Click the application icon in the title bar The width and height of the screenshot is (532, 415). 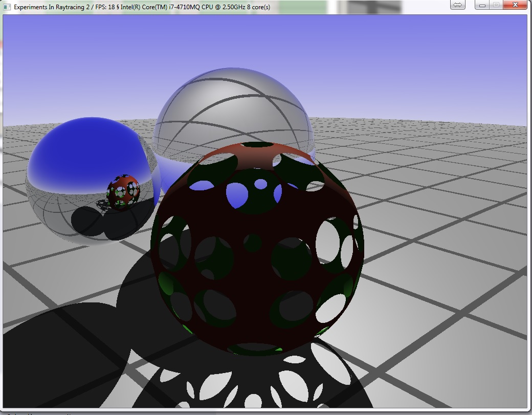click(7, 7)
